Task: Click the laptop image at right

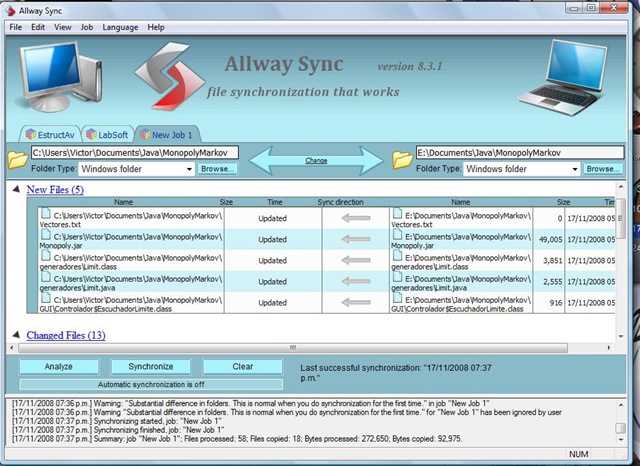Action: [x=562, y=77]
